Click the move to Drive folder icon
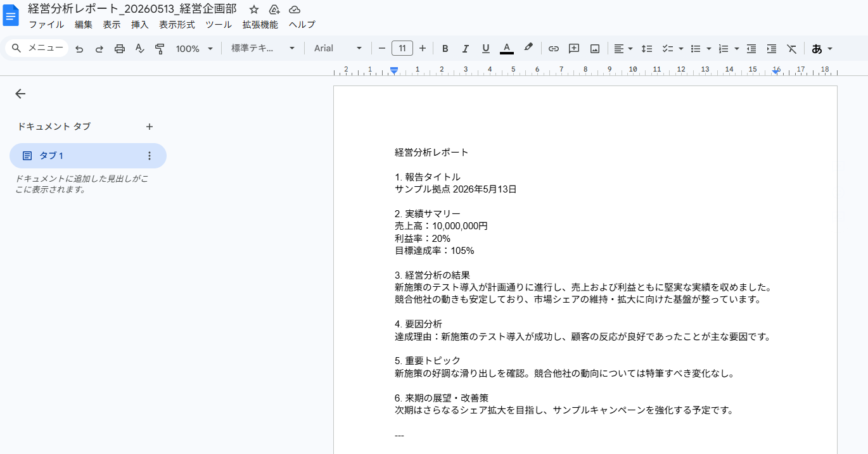868x454 pixels. click(274, 9)
